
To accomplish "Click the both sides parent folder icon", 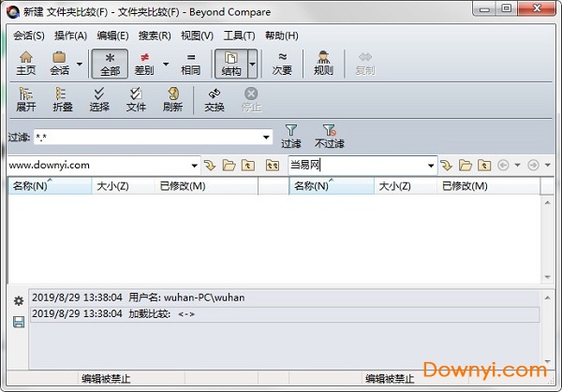I will click(x=273, y=166).
